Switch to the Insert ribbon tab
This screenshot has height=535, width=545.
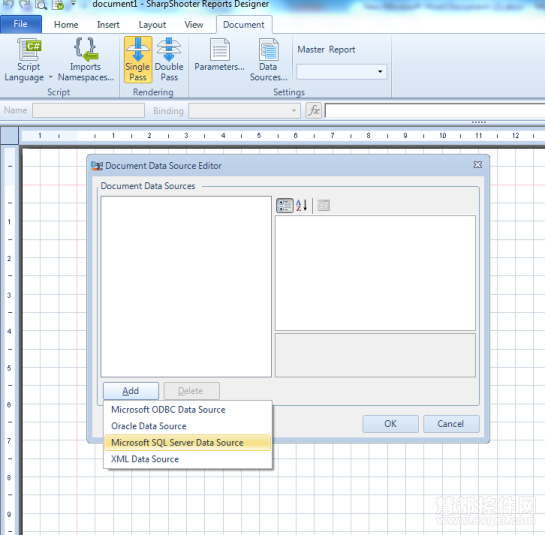coord(108,25)
